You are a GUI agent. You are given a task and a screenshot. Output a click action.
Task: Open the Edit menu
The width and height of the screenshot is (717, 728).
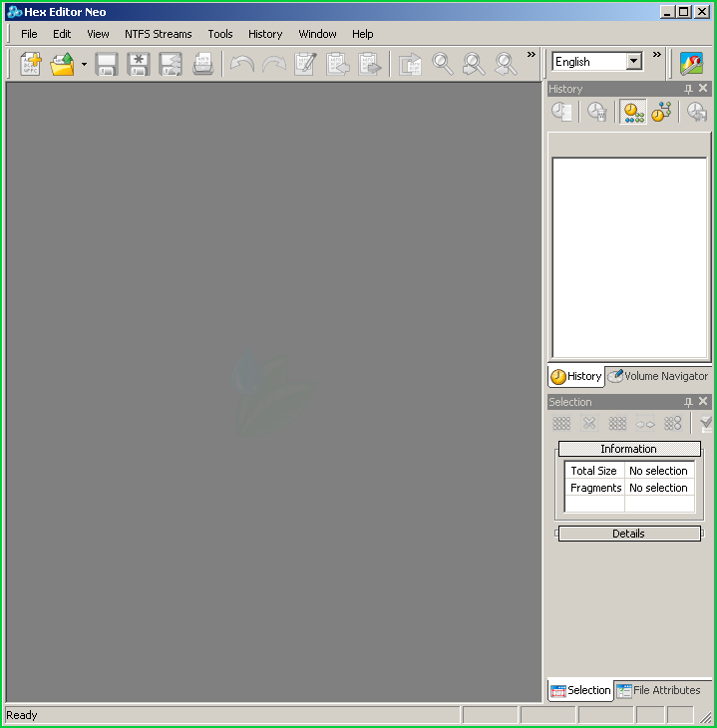tap(62, 34)
